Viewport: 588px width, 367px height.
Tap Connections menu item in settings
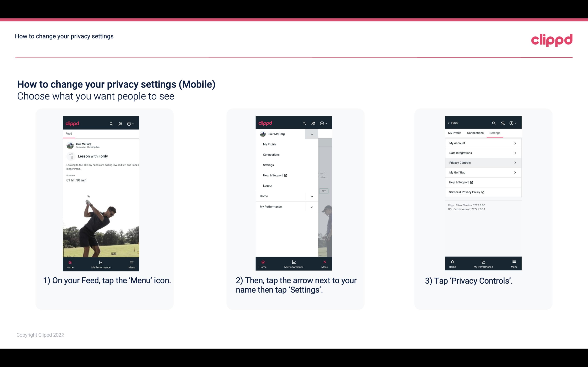click(x=475, y=133)
